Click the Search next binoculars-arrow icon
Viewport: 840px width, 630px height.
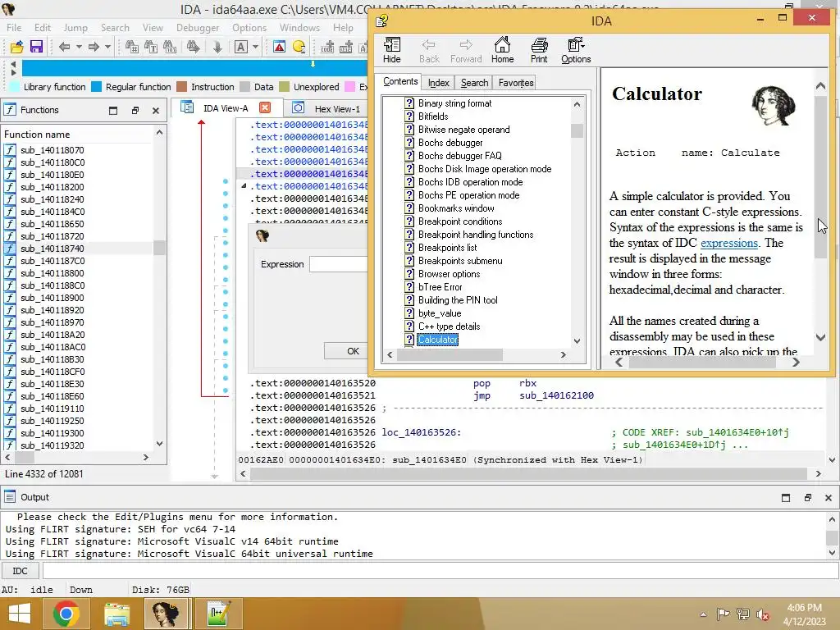point(193,47)
